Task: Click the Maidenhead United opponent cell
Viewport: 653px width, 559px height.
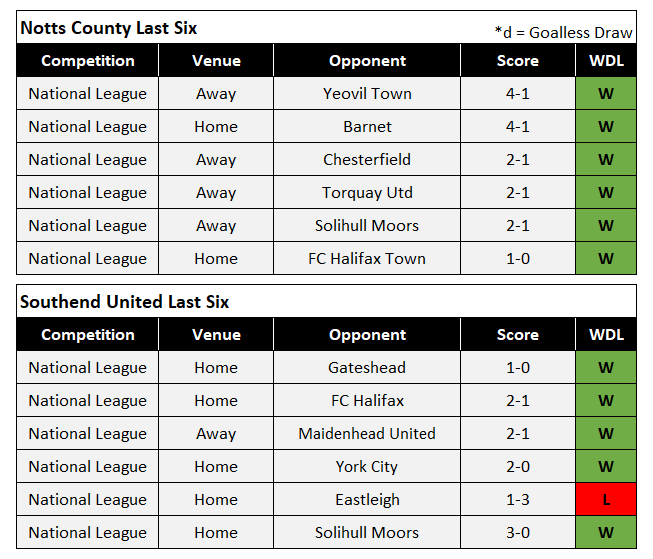Action: click(x=367, y=433)
